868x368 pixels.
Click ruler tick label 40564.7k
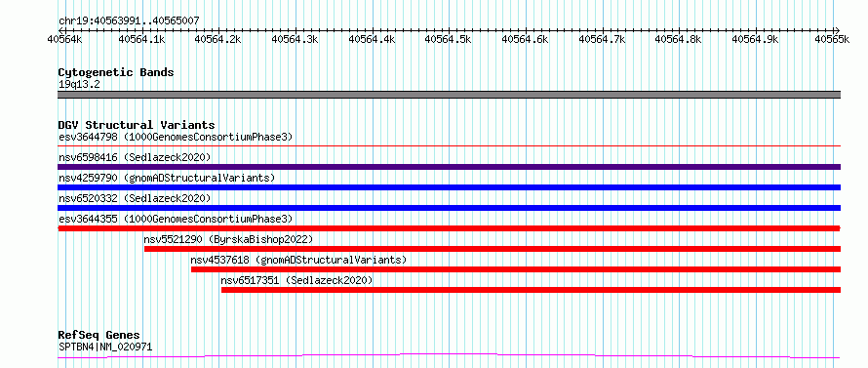point(603,39)
